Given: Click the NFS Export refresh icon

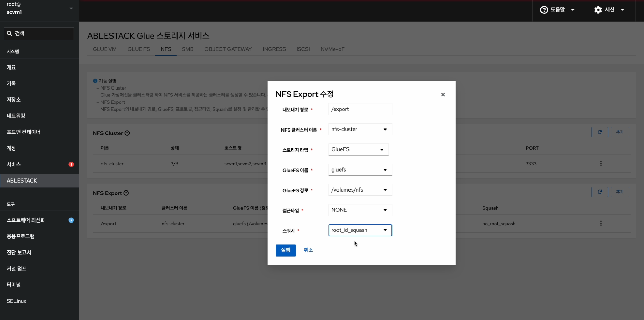Looking at the screenshot, I should tap(599, 192).
